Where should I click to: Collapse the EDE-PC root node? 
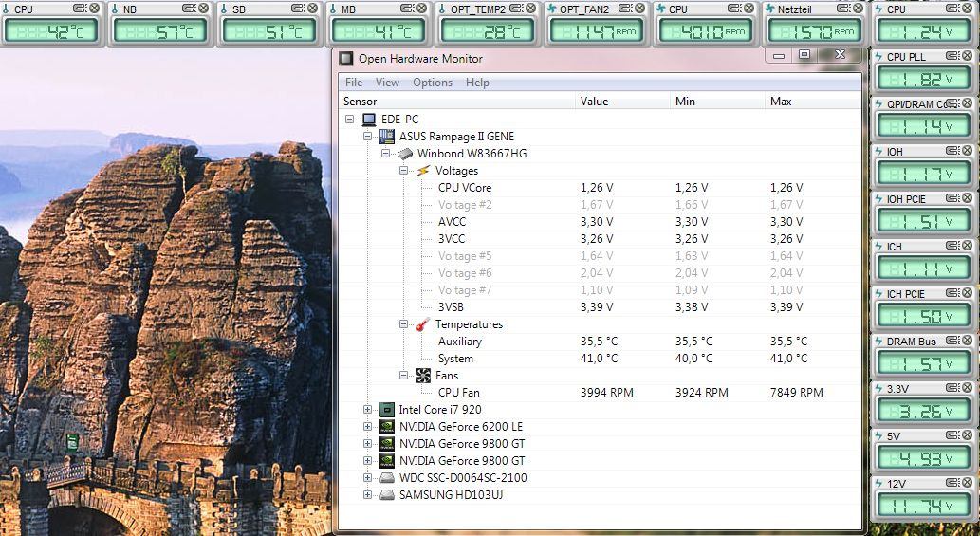pos(349,120)
